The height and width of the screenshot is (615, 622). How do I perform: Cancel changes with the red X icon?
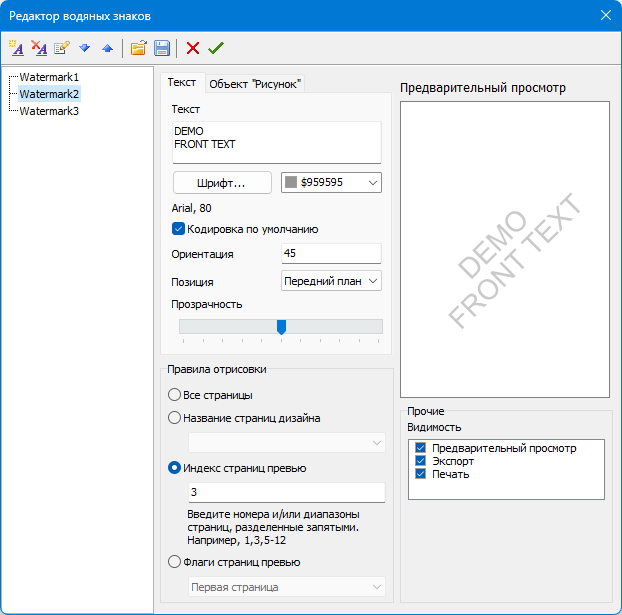[193, 47]
